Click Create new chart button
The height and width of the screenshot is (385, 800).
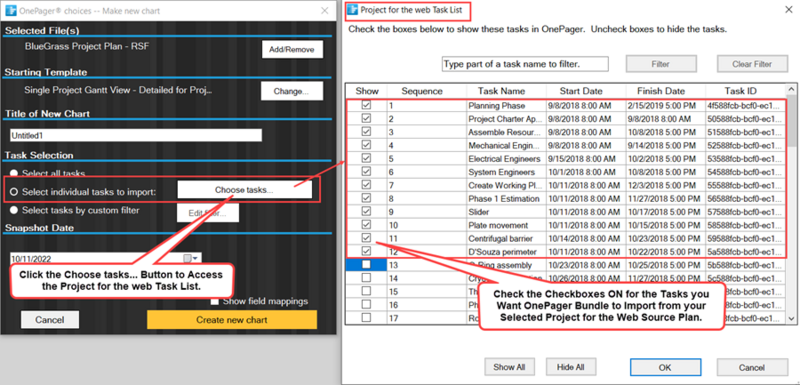pyautogui.click(x=232, y=320)
